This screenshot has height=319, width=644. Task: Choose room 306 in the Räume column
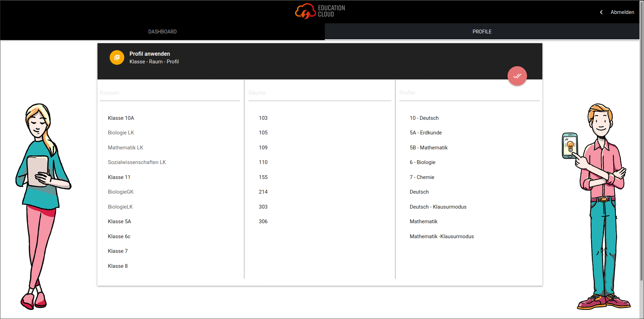[x=263, y=221]
